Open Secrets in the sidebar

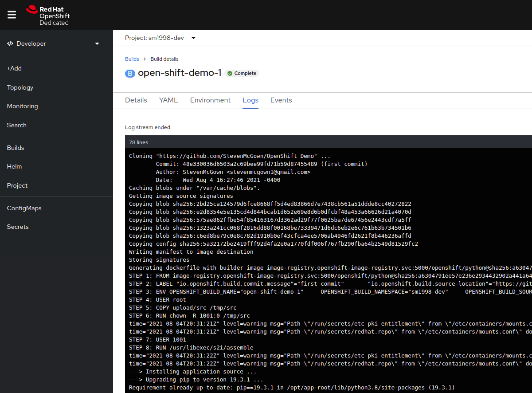[x=18, y=227]
